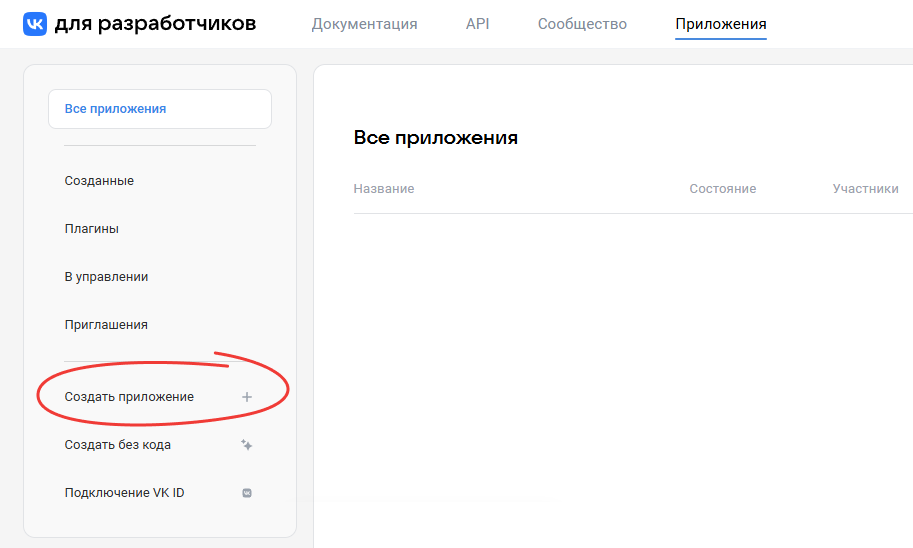The image size is (913, 548).
Task: Click the VK ID badge icon
Action: [x=247, y=493]
